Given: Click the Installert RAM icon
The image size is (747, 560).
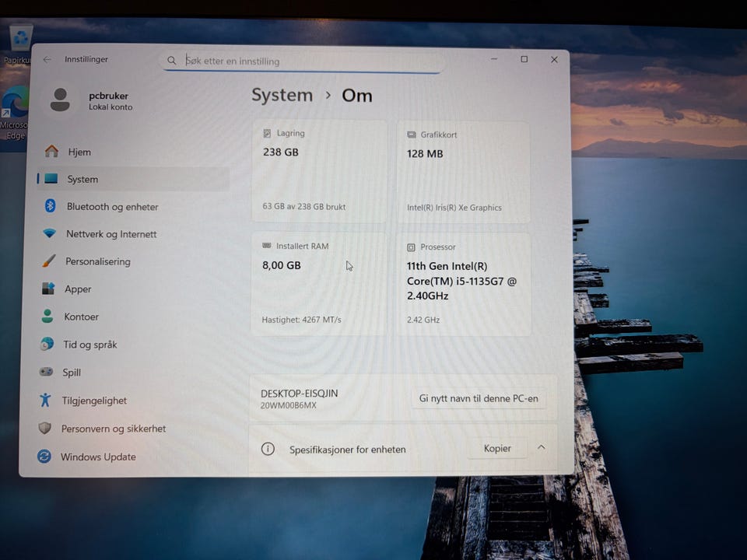Looking at the screenshot, I should pos(267,246).
